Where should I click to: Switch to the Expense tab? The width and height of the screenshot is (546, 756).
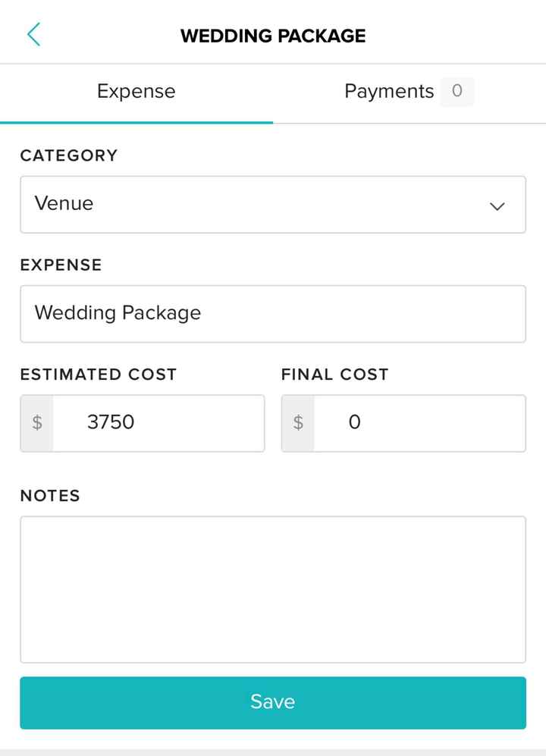coord(136,92)
